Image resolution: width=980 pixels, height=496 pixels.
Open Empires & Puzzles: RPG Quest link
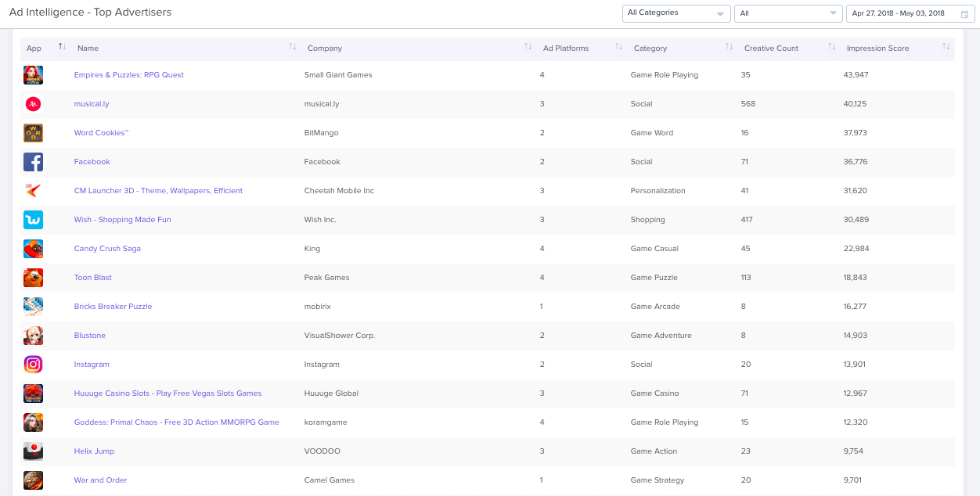click(x=129, y=75)
